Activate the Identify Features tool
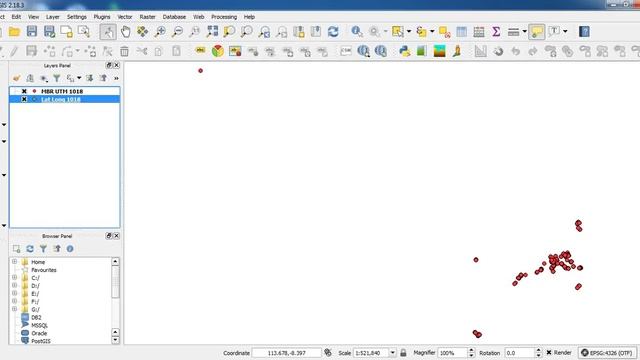This screenshot has width=640, height=360. click(x=357, y=32)
